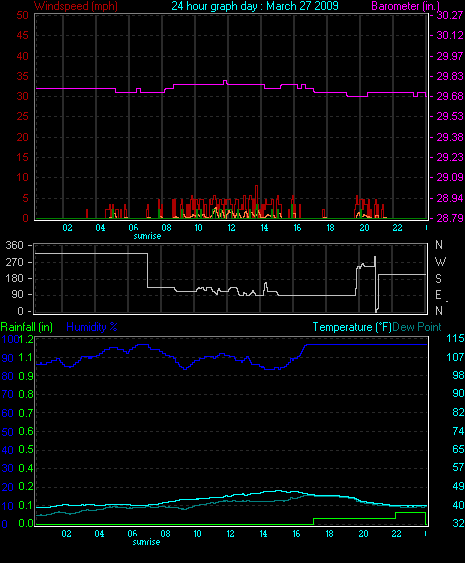Click the 04 hour tick on bottom graph

pyautogui.click(x=99, y=534)
